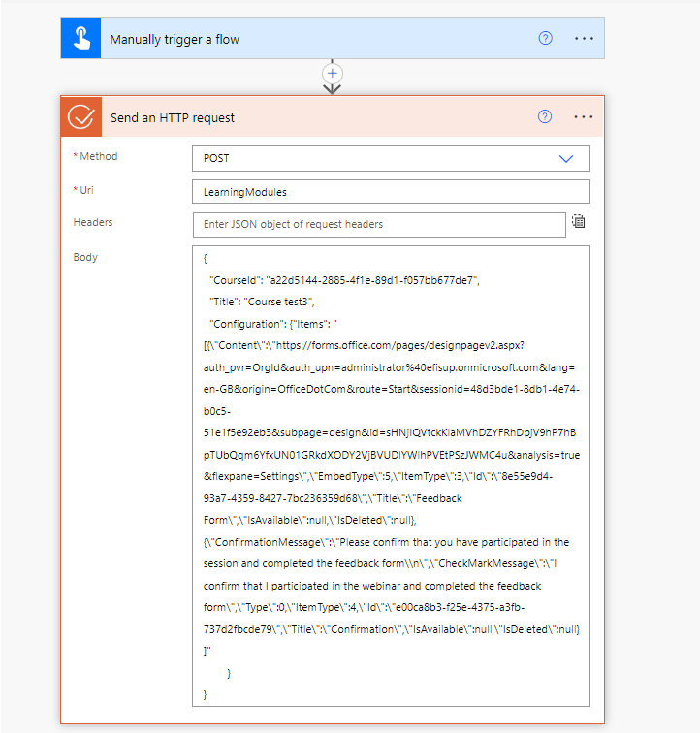
Task: Click the Headers field label
Action: pyautogui.click(x=93, y=222)
